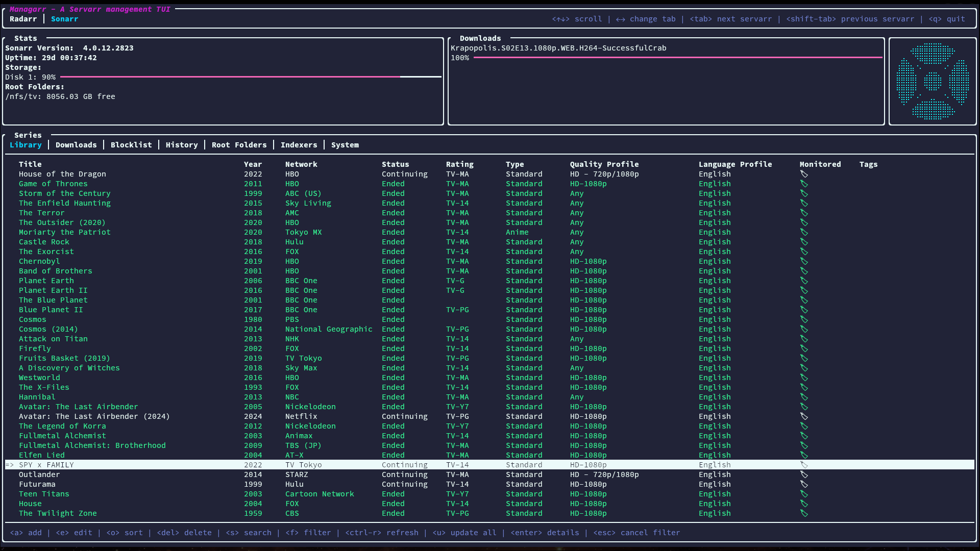Click the Managarr logo artwork
The image size is (980, 551).
coord(932,81)
